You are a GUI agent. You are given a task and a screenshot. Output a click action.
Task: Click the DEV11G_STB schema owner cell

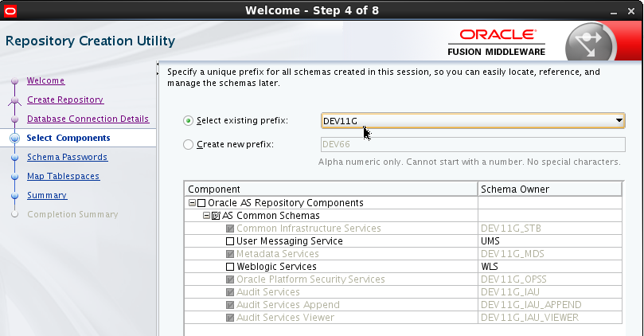pyautogui.click(x=550, y=229)
